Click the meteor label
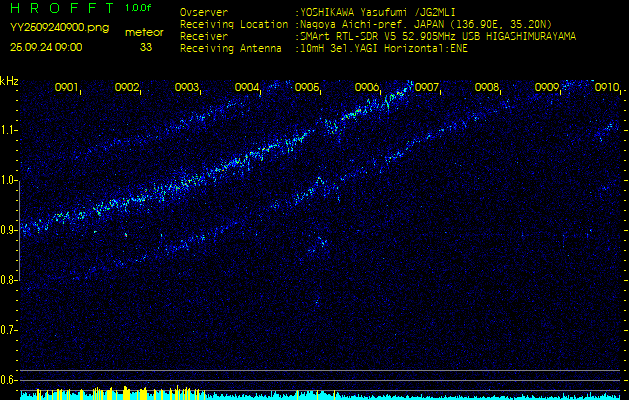The width and height of the screenshot is (629, 400). tap(144, 33)
